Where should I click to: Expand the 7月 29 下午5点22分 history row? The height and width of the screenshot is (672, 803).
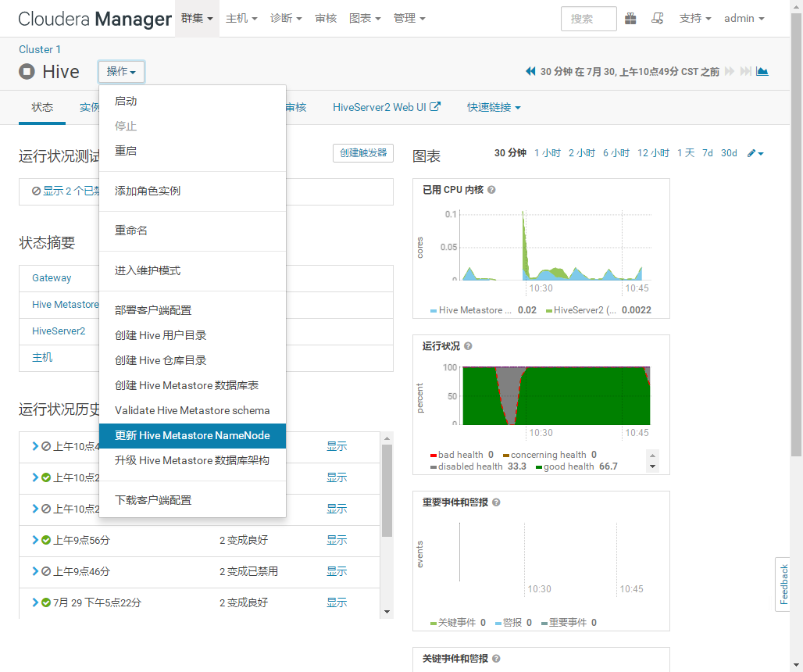click(x=35, y=602)
